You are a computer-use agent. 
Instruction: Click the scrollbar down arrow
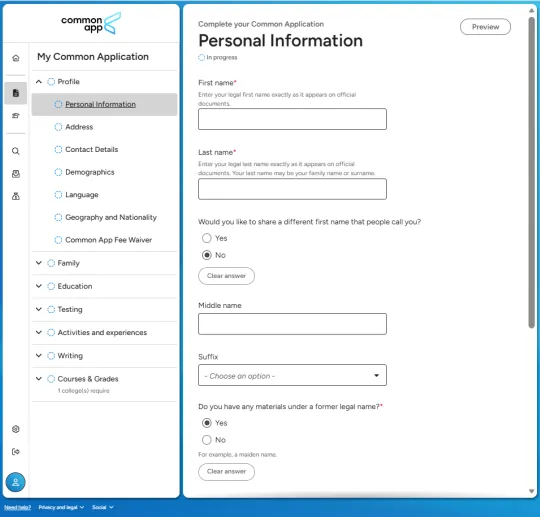pyautogui.click(x=532, y=492)
